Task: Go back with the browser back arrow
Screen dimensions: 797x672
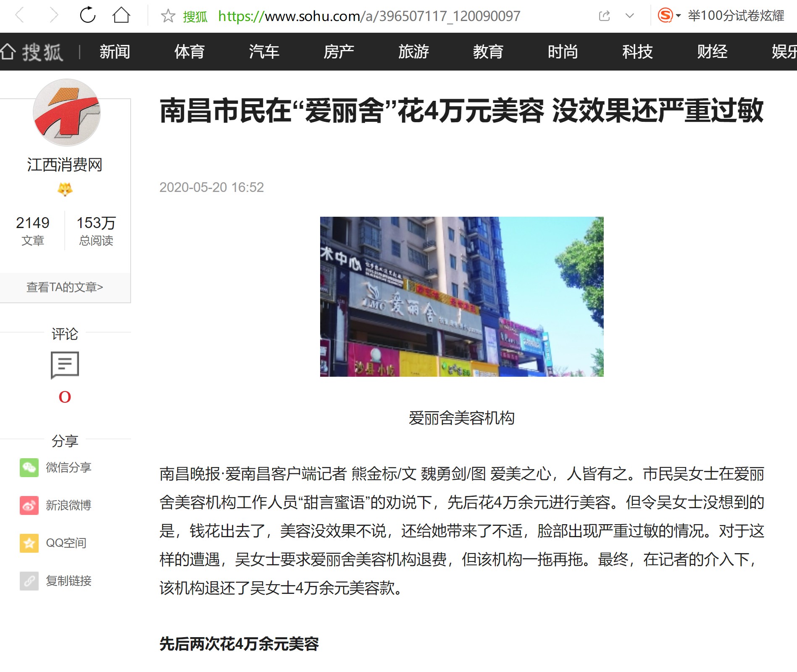Action: coord(19,16)
